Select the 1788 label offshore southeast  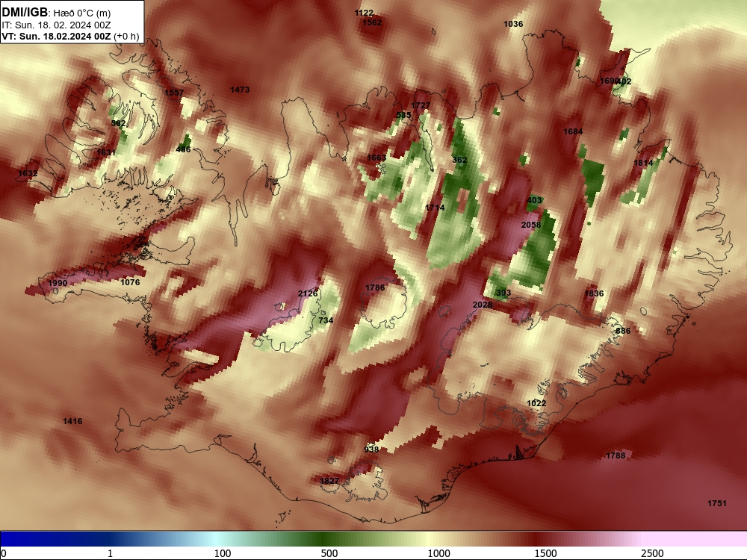pyautogui.click(x=616, y=455)
